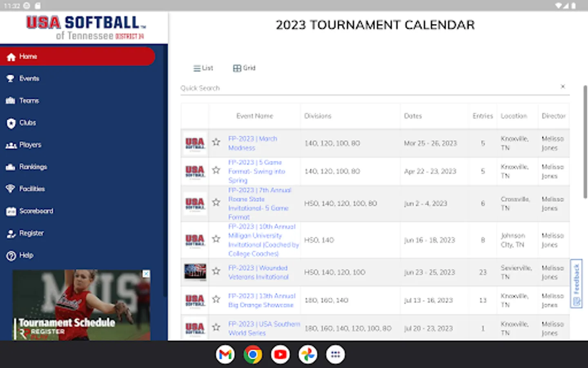Open 13th Annual Big Orange Showcase link
The width and height of the screenshot is (588, 368).
(262, 301)
